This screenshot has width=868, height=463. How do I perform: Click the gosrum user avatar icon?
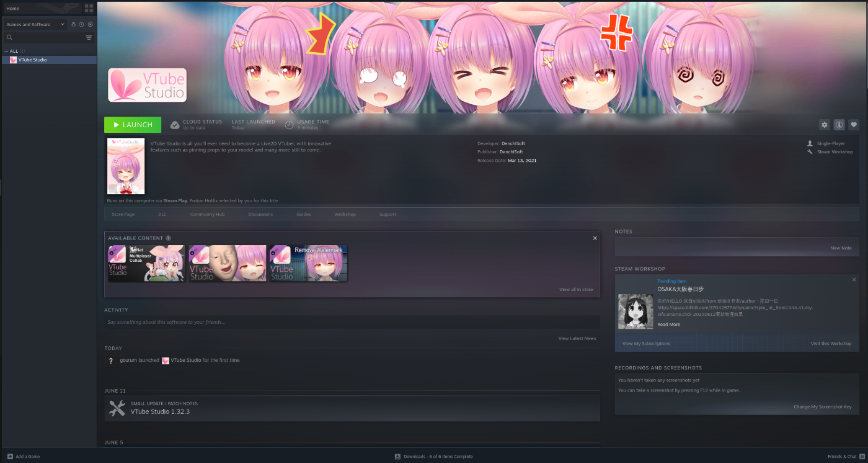click(x=111, y=361)
